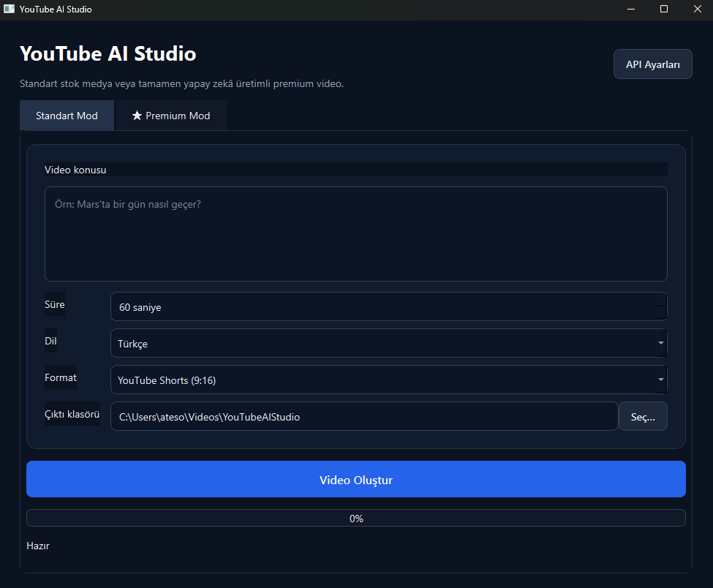Focus the Video konusu text area
Screen dimensions: 713x588
tap(355, 234)
